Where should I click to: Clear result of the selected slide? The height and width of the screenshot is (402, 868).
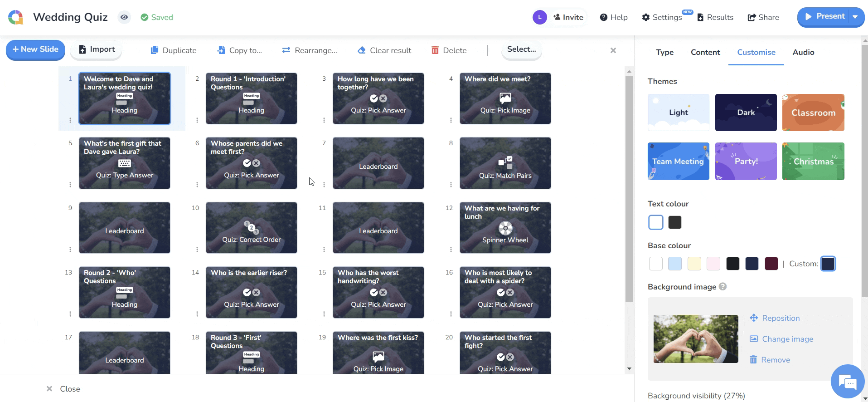[x=384, y=50]
